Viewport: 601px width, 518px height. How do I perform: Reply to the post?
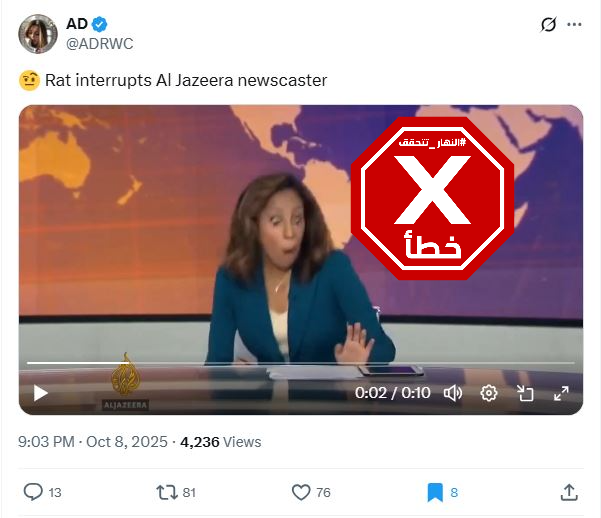click(x=33, y=492)
